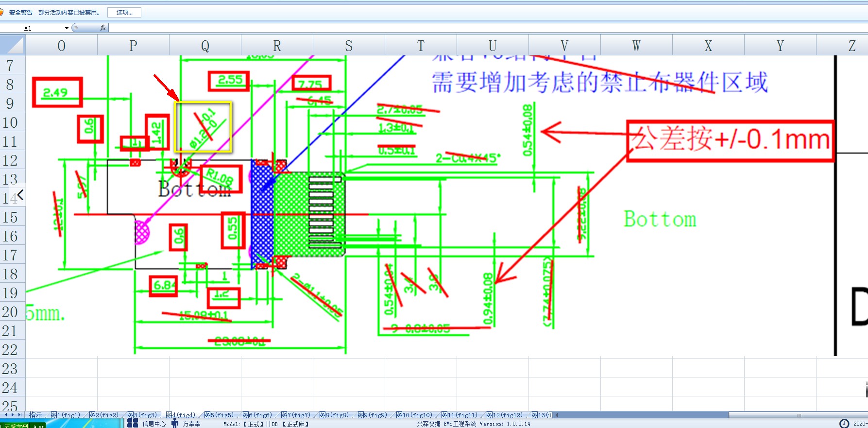Click next sheet navigation arrow
Screen dimensions: 868x428
(13, 415)
